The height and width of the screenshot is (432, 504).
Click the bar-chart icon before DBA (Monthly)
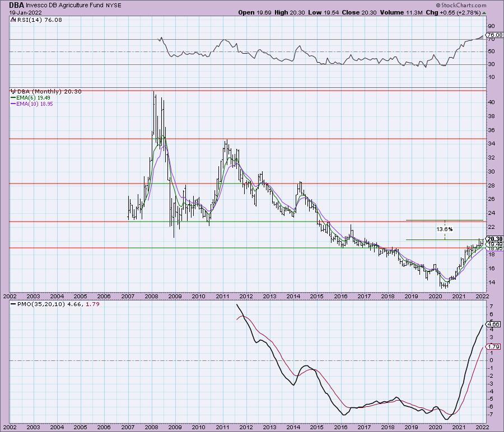pos(13,91)
